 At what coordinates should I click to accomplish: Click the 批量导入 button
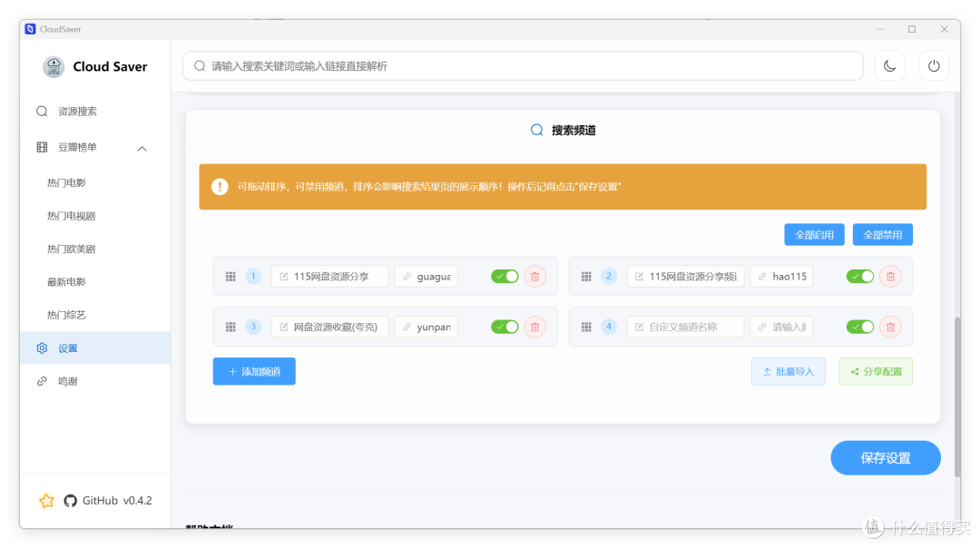[788, 370]
